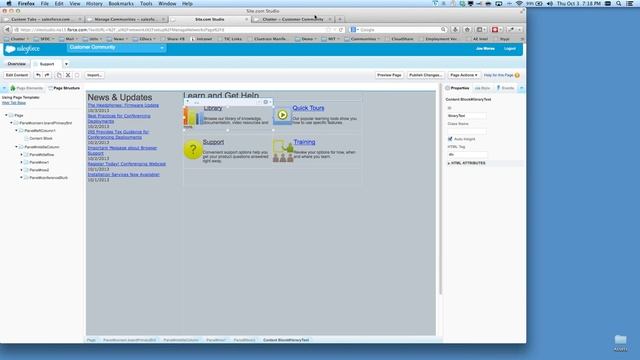Collapse the Page tree node
The image size is (640, 360).
(x=7, y=116)
